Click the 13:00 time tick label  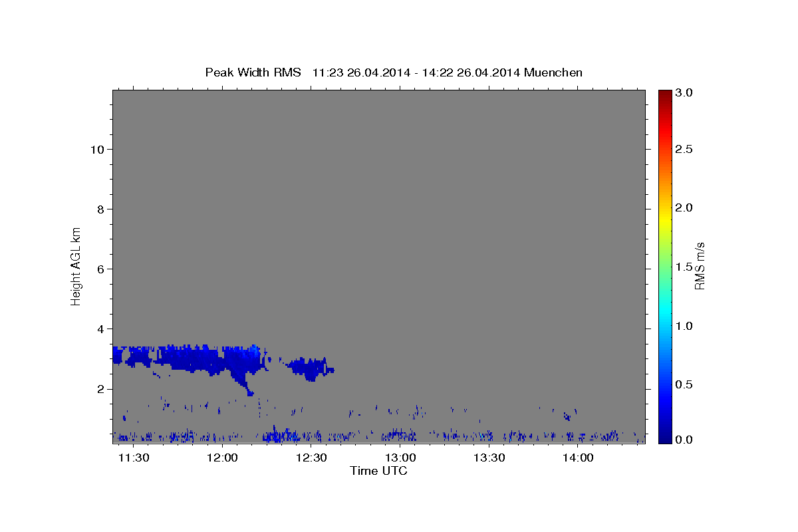pos(400,458)
